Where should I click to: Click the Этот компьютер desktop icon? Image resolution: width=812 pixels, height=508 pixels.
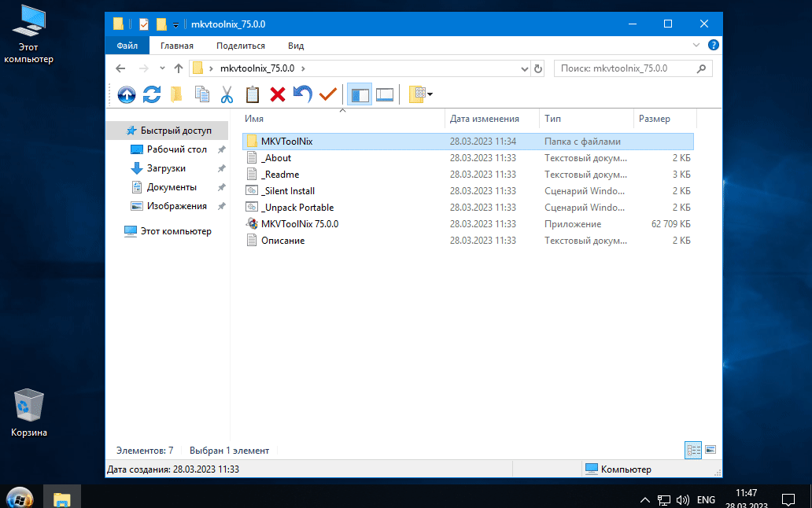click(28, 35)
